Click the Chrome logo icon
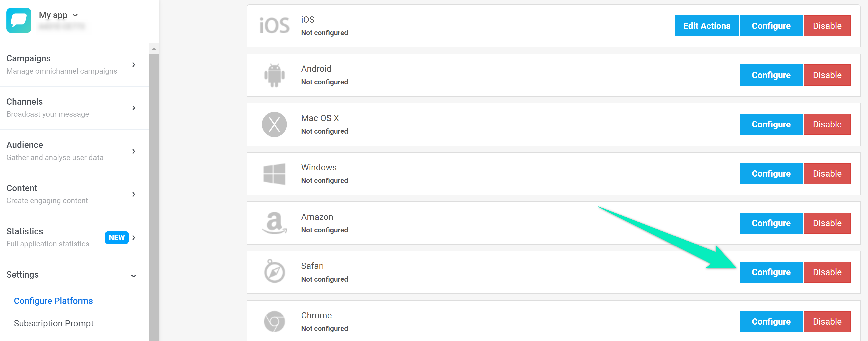The image size is (868, 341). point(274,321)
